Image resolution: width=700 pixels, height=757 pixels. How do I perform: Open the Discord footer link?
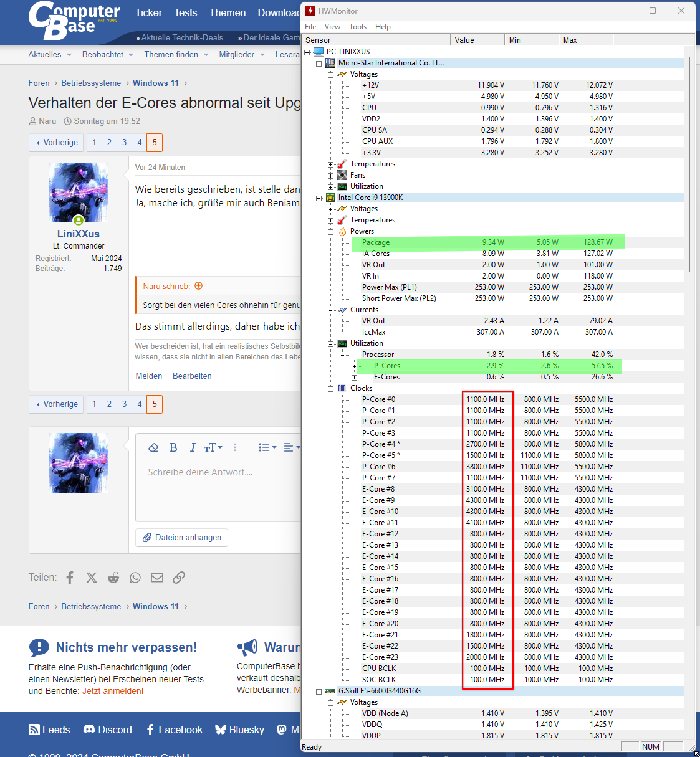click(108, 730)
